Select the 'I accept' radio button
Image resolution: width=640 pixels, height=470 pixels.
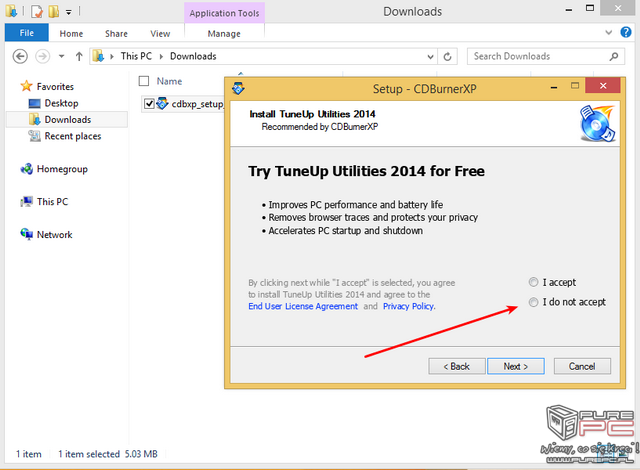click(x=533, y=282)
